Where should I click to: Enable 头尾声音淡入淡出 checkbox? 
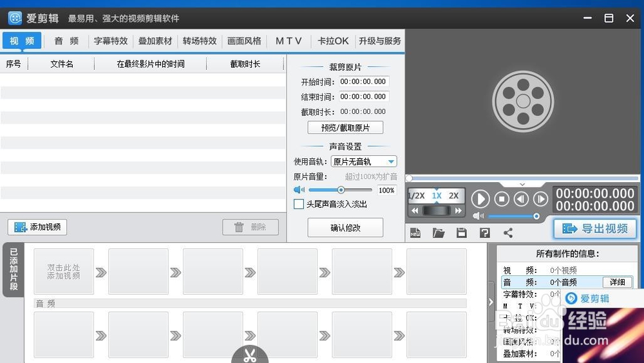299,204
